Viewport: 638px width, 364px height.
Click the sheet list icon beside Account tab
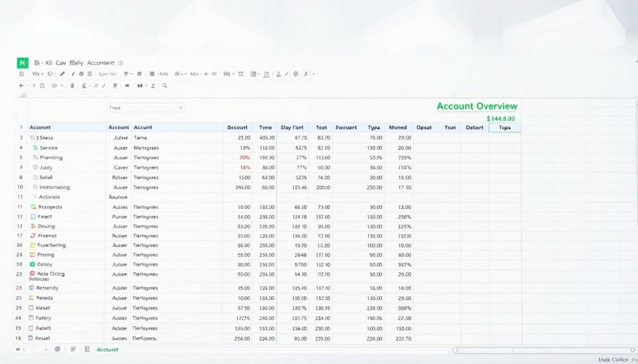pyautogui.click(x=87, y=349)
